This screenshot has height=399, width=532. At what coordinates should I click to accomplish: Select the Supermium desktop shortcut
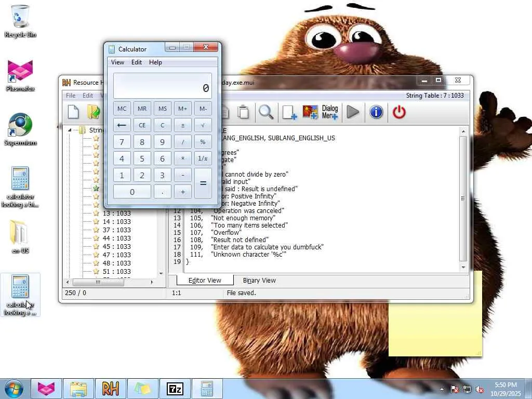(x=20, y=129)
